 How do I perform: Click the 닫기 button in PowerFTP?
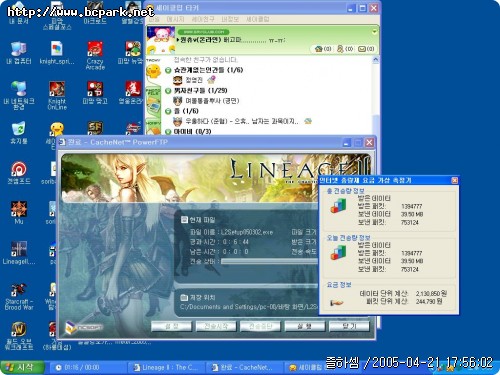pos(349,326)
